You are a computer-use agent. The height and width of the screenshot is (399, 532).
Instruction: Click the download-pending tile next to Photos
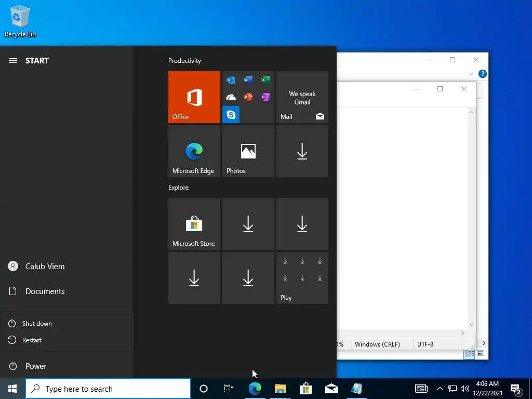[x=302, y=151]
